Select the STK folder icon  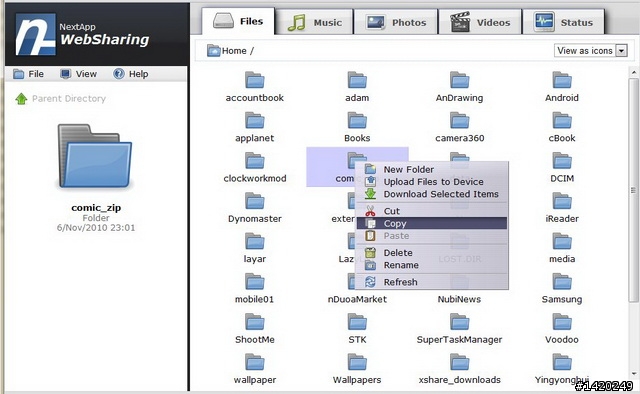(x=357, y=322)
